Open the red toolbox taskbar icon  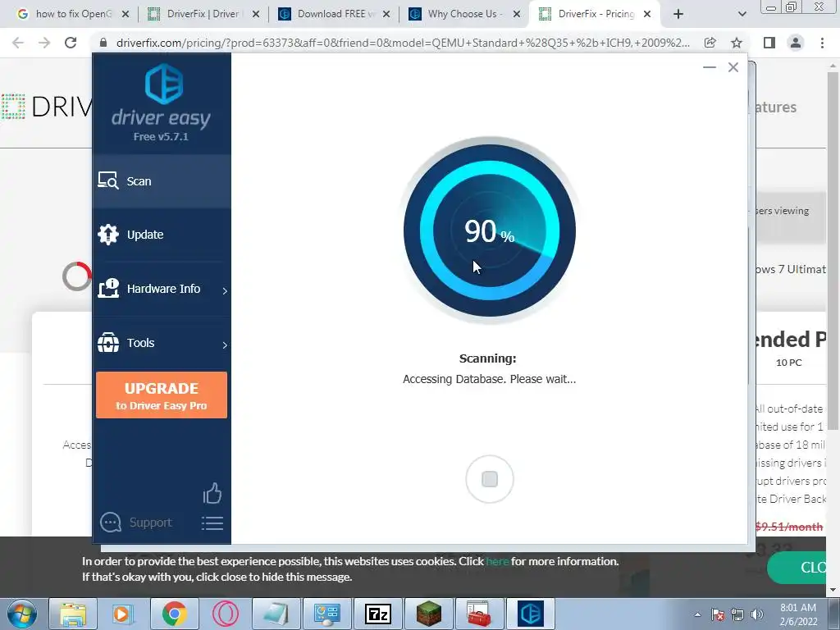click(479, 614)
